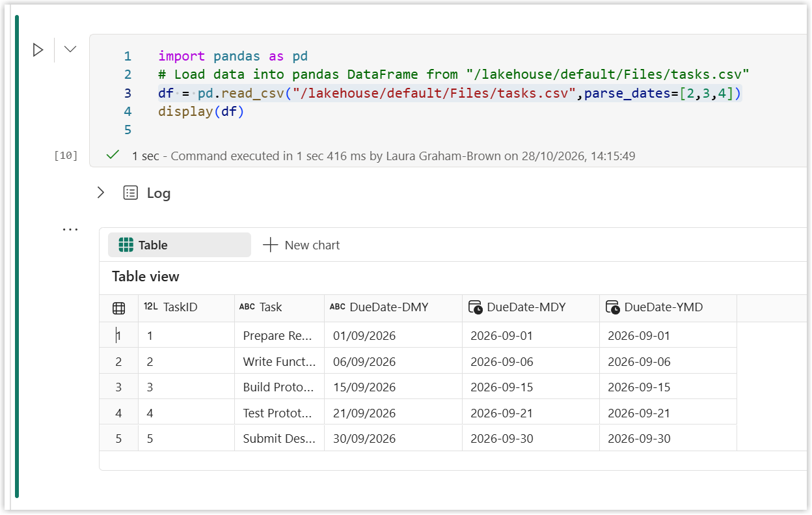Select cell 'Prepare Re...' in Task column
Viewport: 812px width, 515px height.
pos(280,336)
